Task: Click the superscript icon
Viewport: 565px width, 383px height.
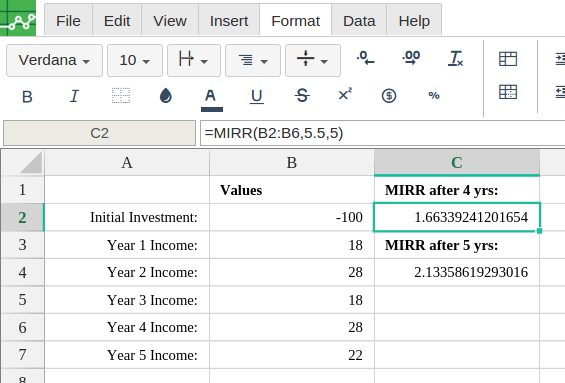Action: (345, 94)
